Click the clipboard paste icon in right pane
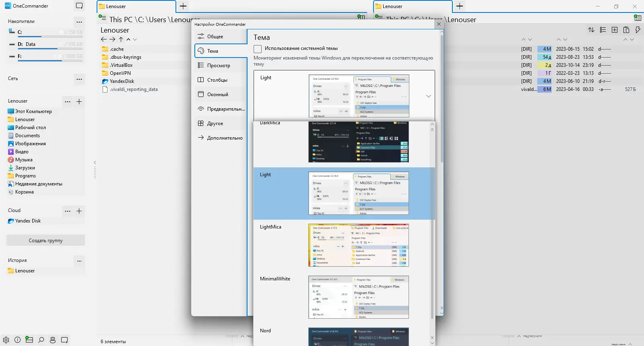Viewport: 644px width, 346px height. click(x=626, y=30)
